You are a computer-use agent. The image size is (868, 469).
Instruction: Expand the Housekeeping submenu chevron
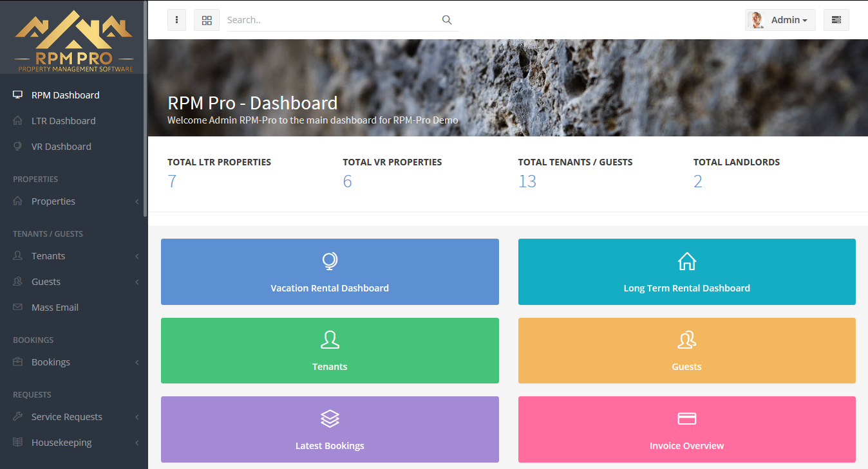coord(137,443)
